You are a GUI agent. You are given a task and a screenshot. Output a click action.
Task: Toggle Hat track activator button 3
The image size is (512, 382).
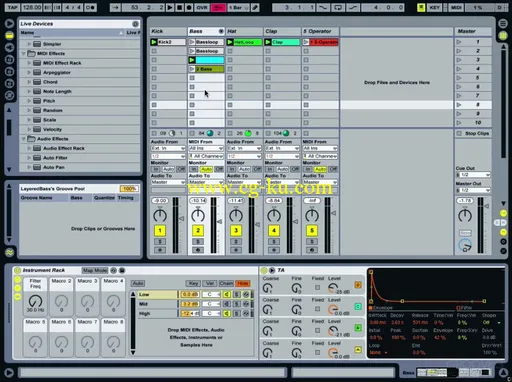pyautogui.click(x=236, y=230)
